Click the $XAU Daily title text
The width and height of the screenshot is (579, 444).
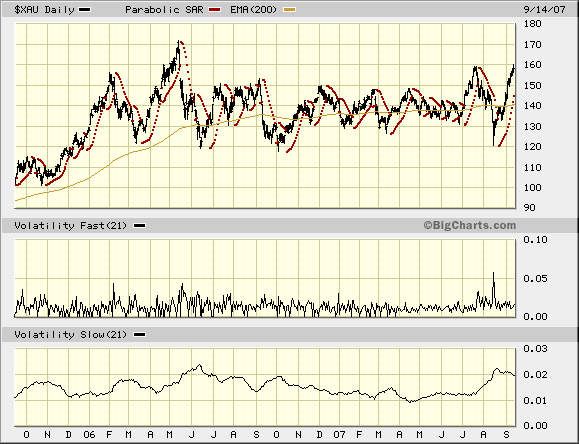44,10
